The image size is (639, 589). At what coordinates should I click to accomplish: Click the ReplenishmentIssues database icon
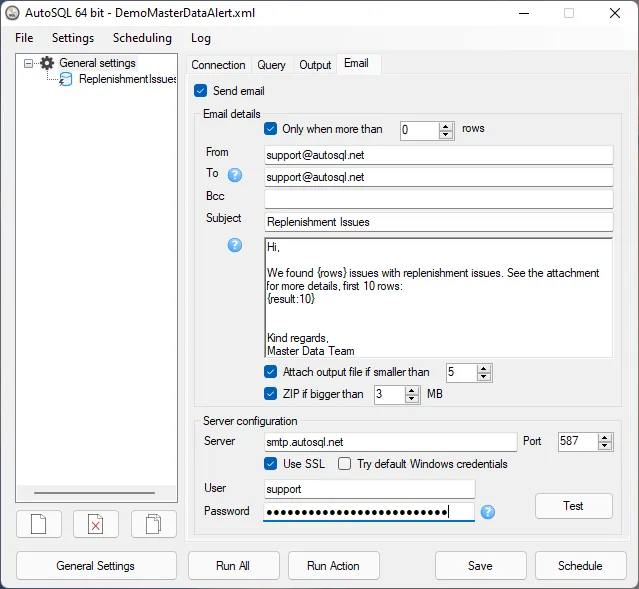click(66, 79)
